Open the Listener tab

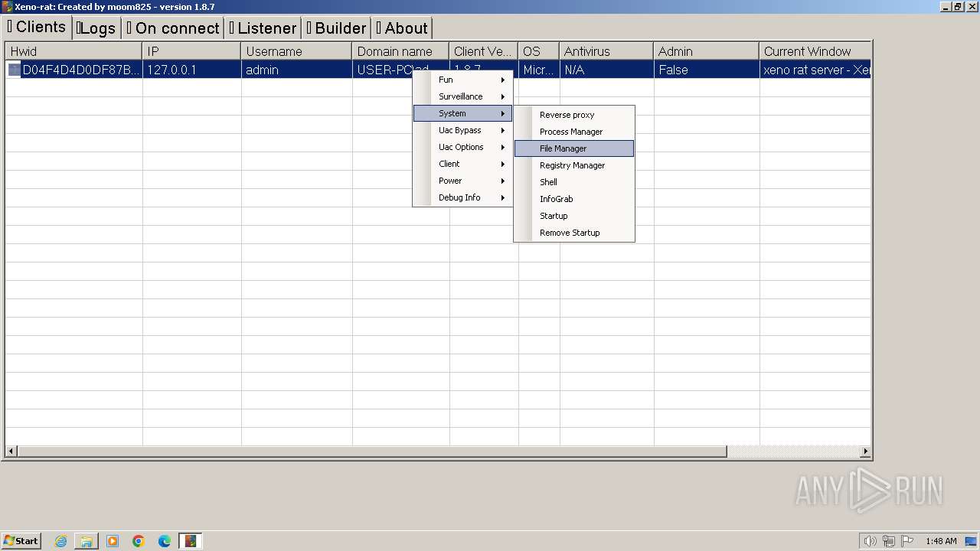[x=263, y=28]
